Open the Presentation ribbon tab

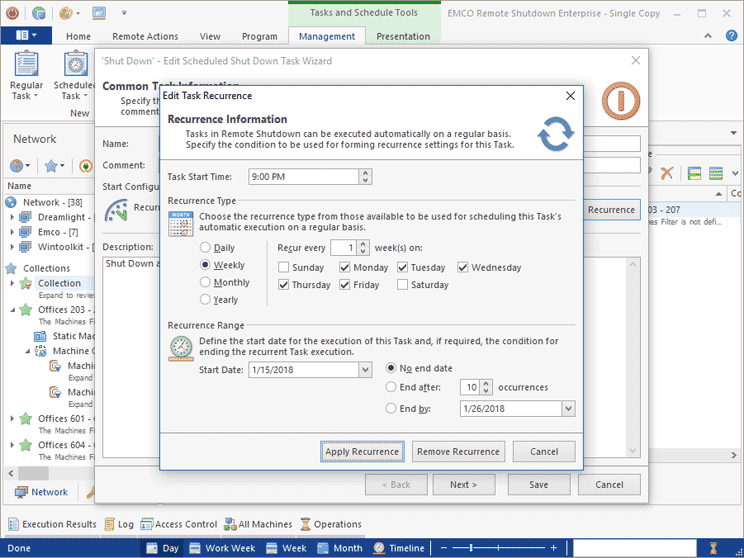point(405,37)
